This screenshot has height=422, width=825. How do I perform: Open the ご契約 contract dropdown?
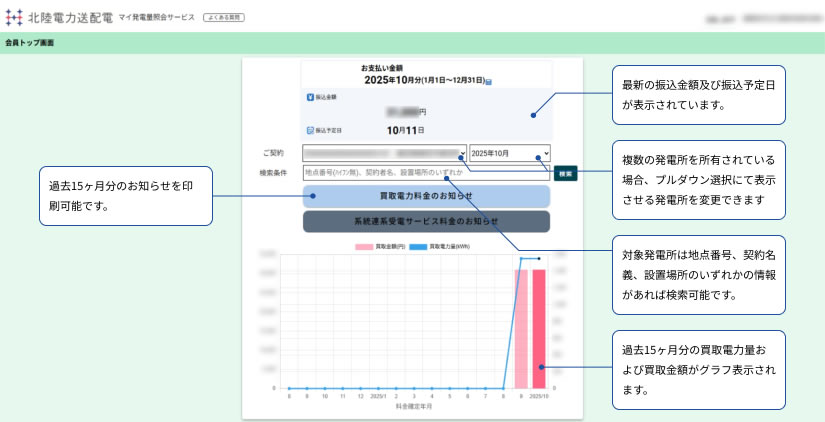click(x=384, y=154)
